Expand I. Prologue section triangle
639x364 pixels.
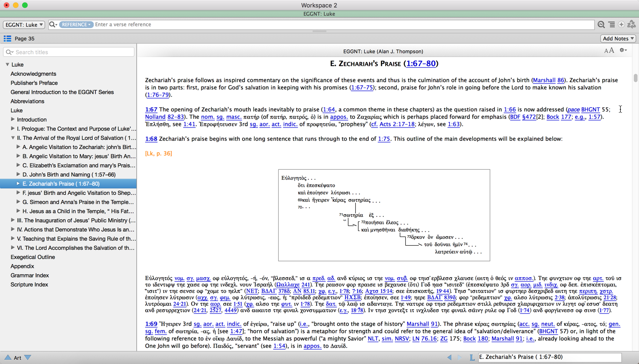tap(13, 129)
